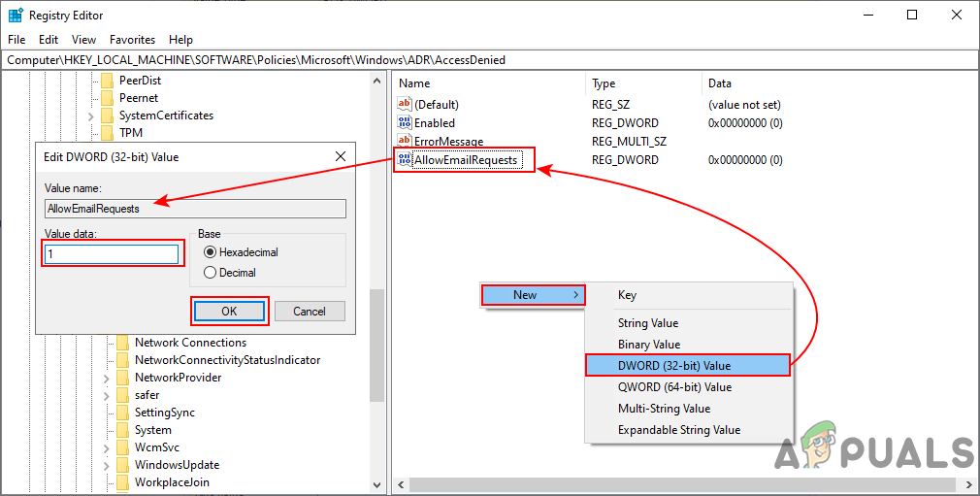Image resolution: width=980 pixels, height=496 pixels.
Task: Click the TPM folder icon
Action: pyautogui.click(x=108, y=133)
